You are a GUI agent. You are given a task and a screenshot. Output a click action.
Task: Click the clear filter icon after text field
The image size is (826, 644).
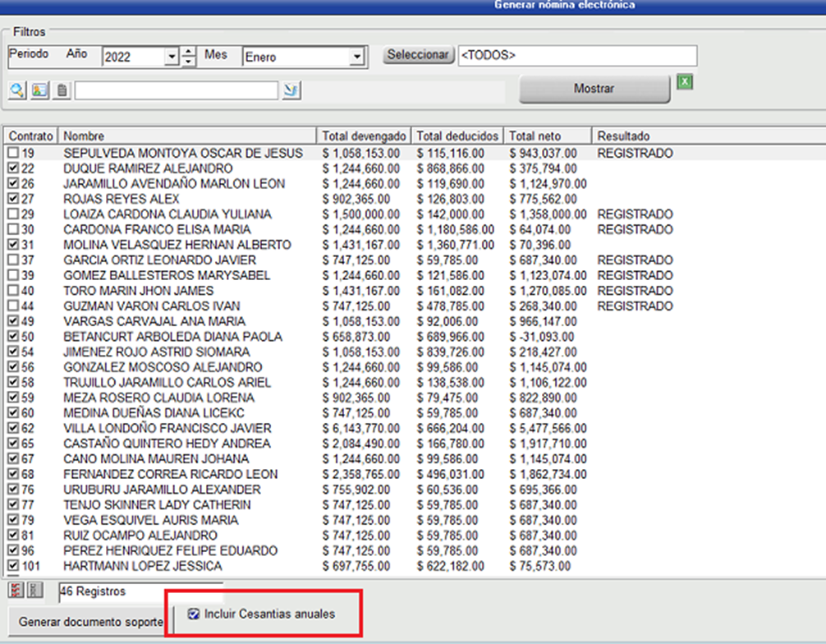coord(291,90)
